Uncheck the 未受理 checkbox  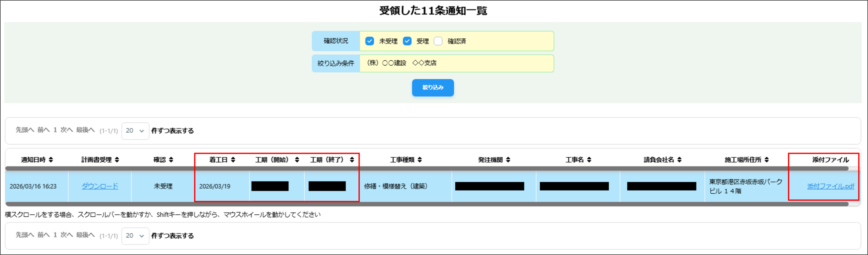pyautogui.click(x=370, y=41)
